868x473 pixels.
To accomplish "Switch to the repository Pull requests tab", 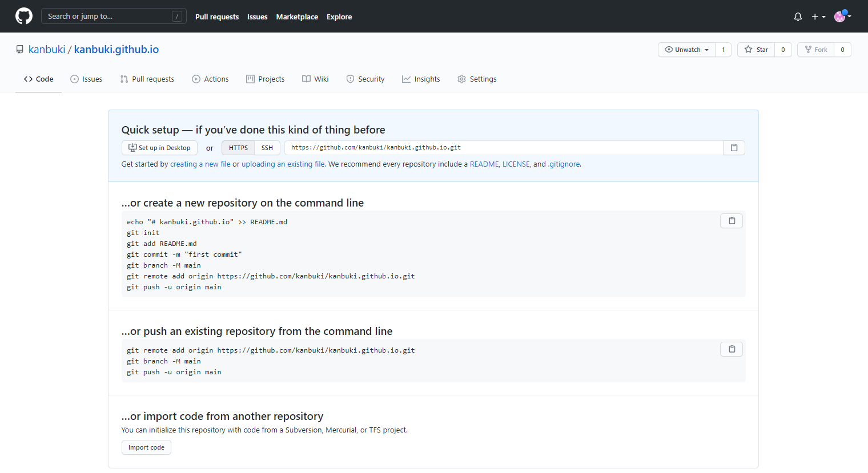I will point(147,79).
